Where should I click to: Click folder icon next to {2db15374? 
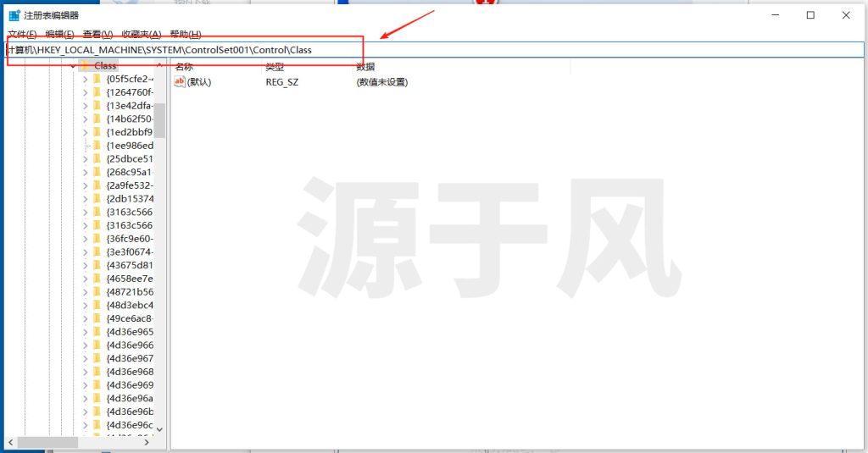click(97, 199)
